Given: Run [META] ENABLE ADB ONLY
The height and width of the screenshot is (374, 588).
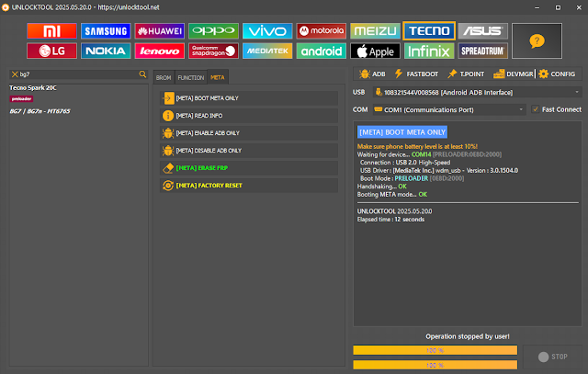Looking at the screenshot, I should (249, 133).
